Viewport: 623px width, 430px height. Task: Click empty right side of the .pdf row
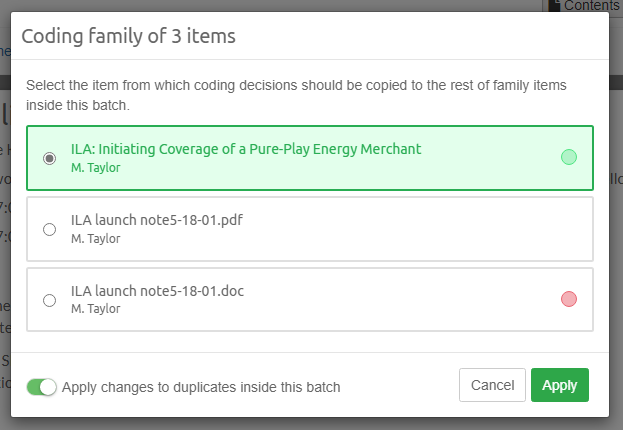tap(480, 229)
